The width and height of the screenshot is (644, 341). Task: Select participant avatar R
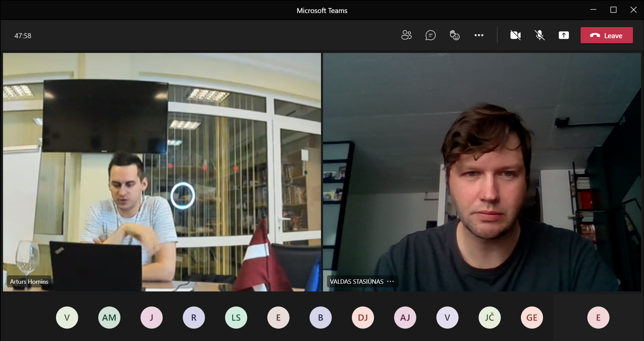click(194, 318)
